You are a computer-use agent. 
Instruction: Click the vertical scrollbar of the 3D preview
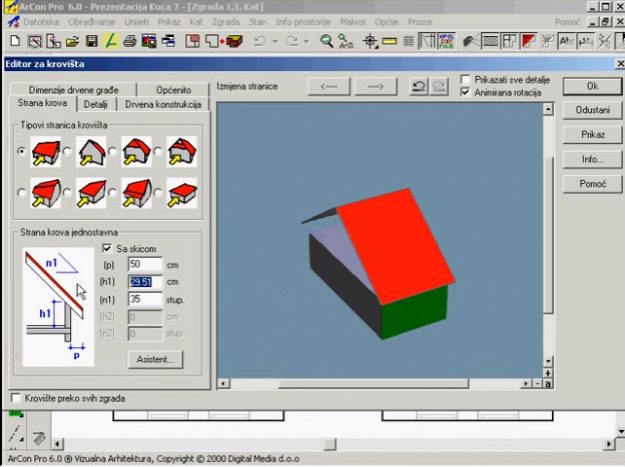547,250
